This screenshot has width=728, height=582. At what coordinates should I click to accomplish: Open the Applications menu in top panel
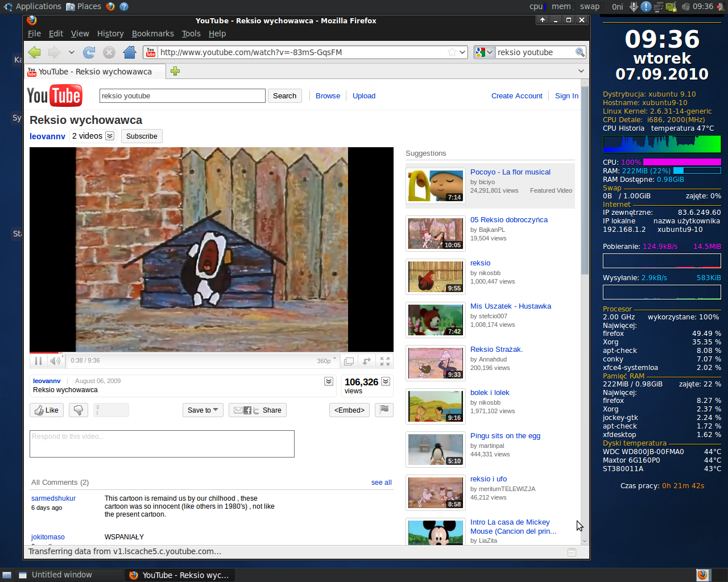(x=33, y=6)
